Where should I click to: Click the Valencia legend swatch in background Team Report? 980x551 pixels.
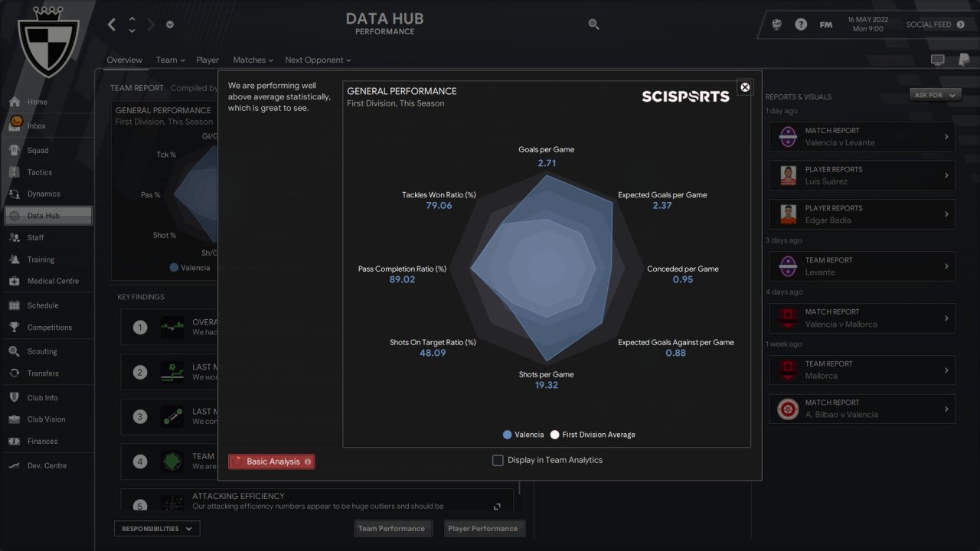pyautogui.click(x=174, y=268)
